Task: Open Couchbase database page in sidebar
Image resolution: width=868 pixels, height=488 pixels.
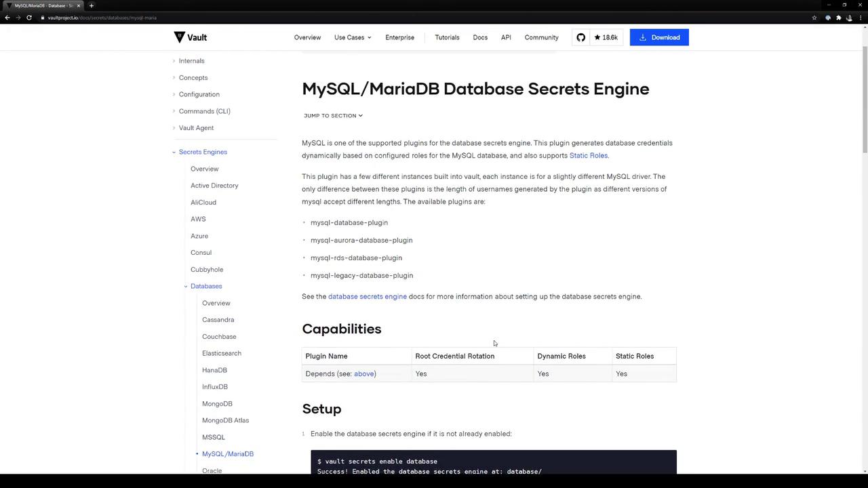Action: tap(219, 337)
